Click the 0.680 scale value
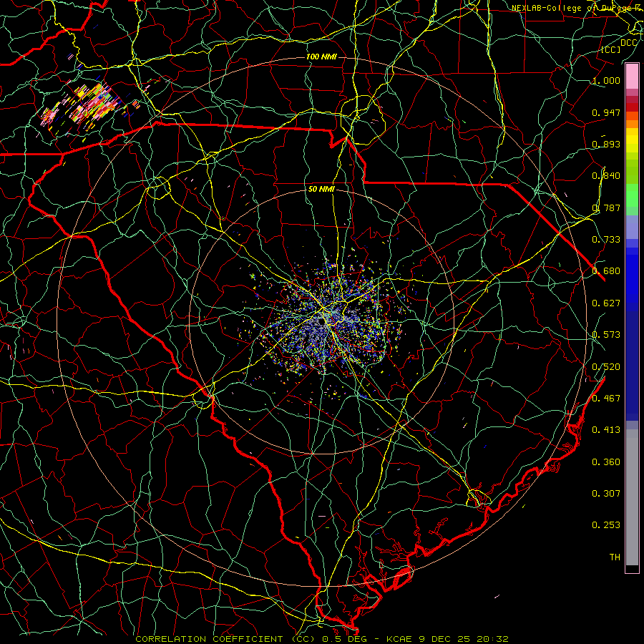Image resolution: width=644 pixels, height=644 pixels. [x=606, y=271]
